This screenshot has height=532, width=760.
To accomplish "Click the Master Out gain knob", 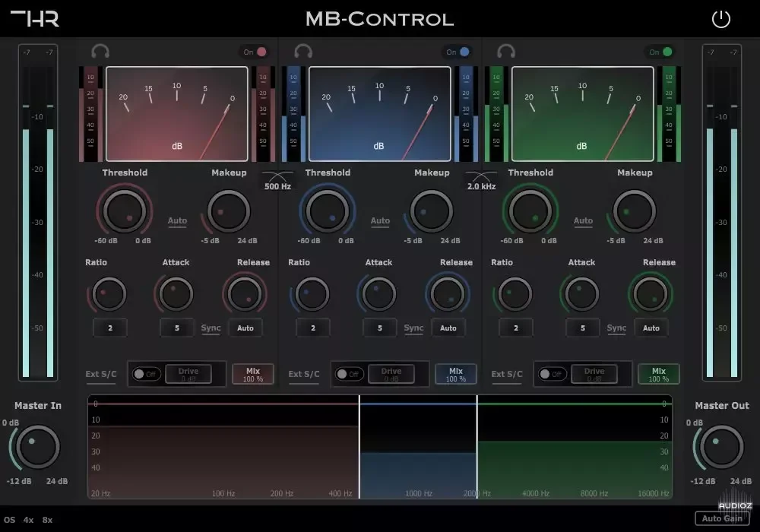I will [722, 447].
